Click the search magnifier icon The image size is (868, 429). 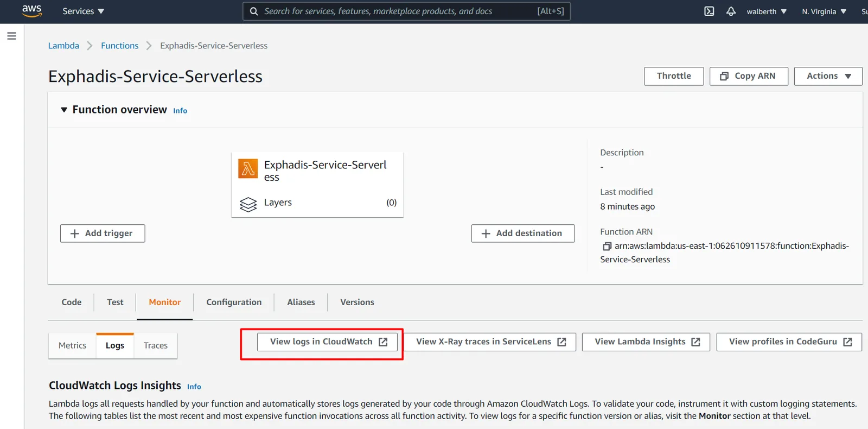[253, 11]
